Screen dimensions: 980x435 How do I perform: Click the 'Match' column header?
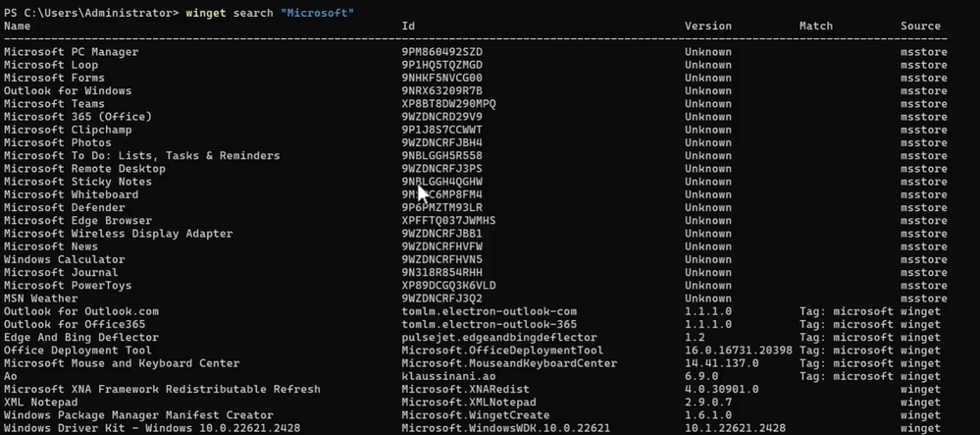click(x=816, y=27)
